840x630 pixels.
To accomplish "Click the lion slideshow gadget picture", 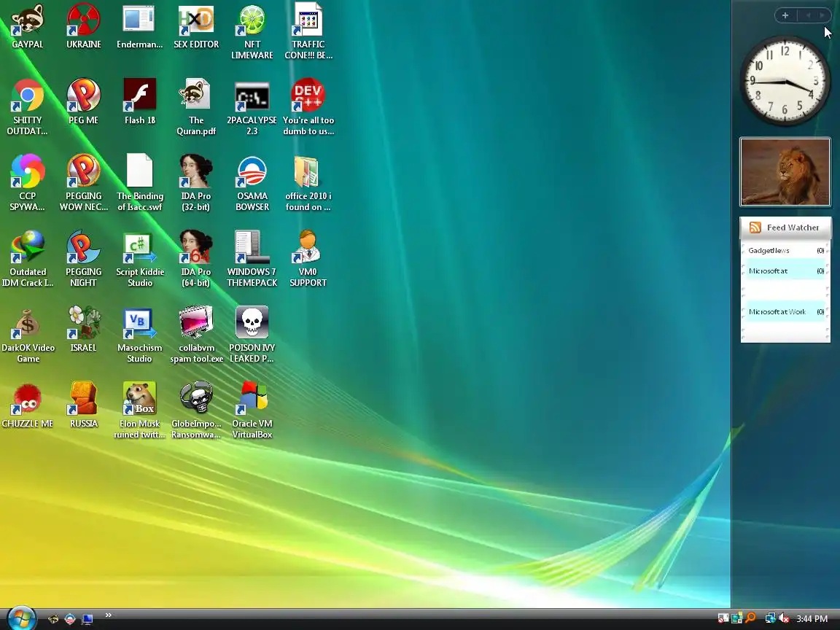I will coord(785,172).
